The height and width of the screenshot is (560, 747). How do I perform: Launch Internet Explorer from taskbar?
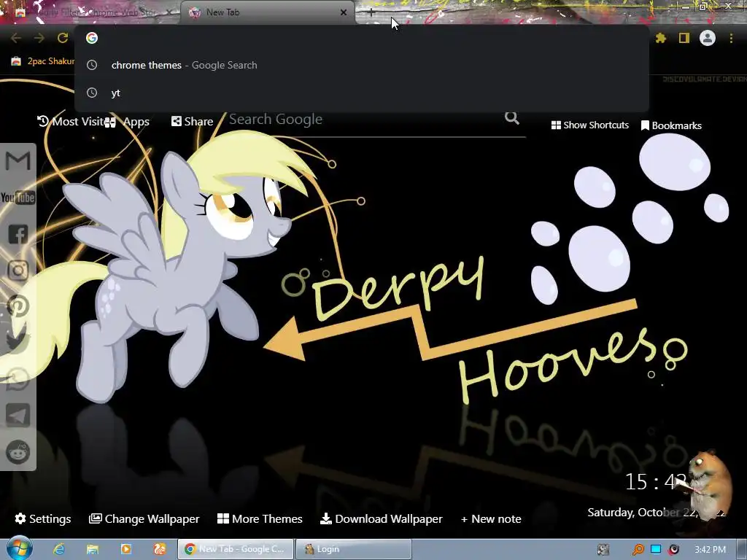pos(59,549)
